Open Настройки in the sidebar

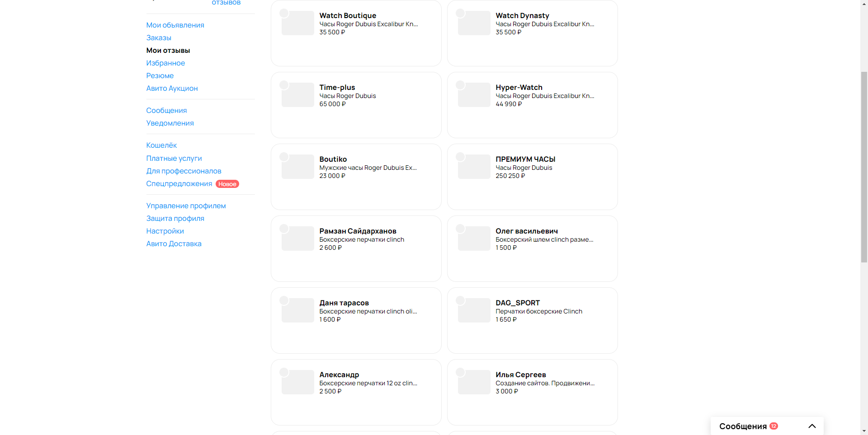[x=165, y=231]
